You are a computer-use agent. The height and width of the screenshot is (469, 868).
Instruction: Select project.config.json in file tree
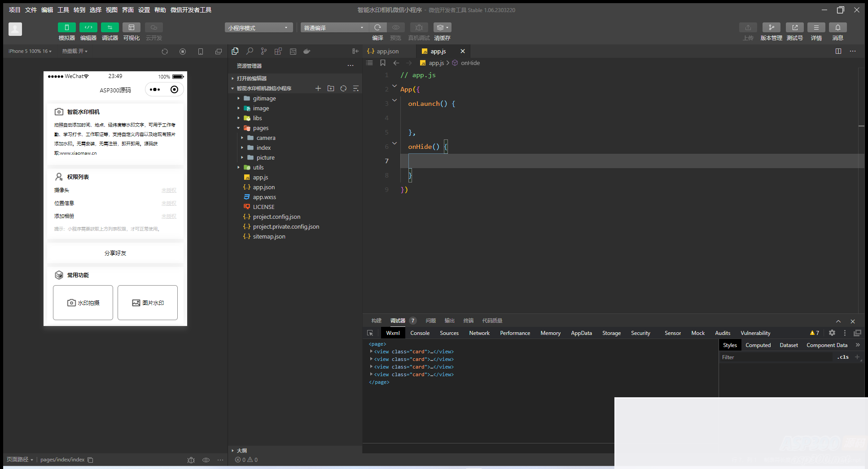[x=276, y=217]
